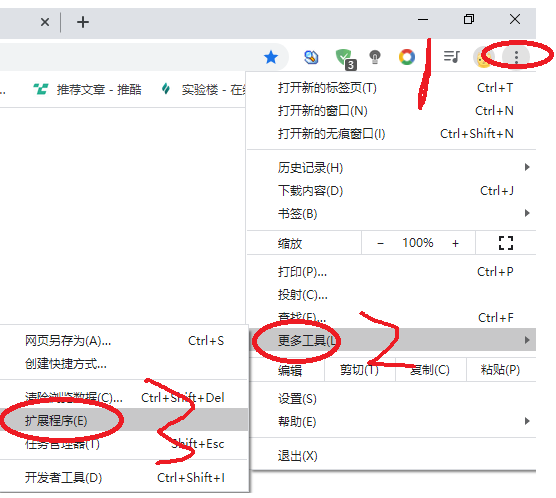556x498 pixels.
Task: Decrease zoom with the minus button
Action: [x=380, y=243]
